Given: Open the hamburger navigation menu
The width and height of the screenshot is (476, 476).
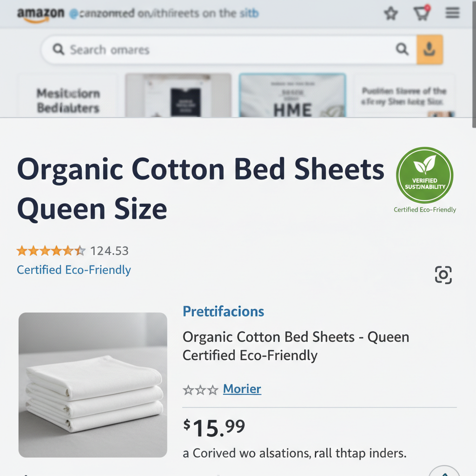Looking at the screenshot, I should tap(452, 13).
